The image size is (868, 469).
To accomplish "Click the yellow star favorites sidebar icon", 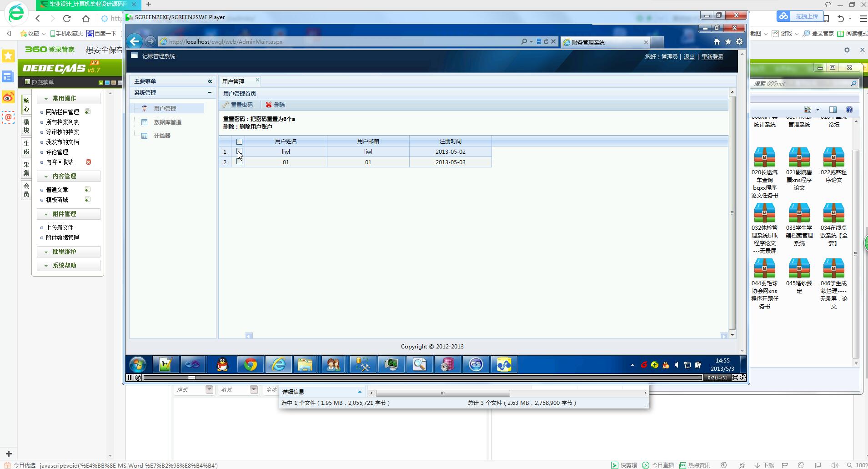I will [8, 56].
